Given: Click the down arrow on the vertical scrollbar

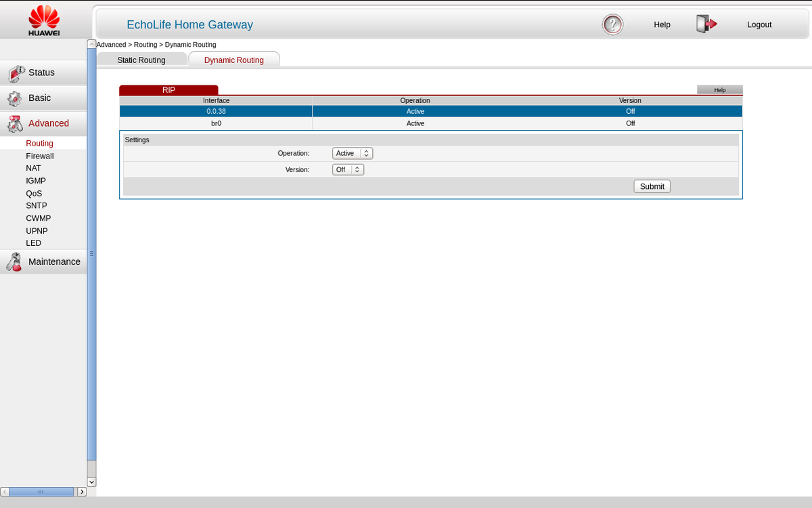Looking at the screenshot, I should click(91, 482).
